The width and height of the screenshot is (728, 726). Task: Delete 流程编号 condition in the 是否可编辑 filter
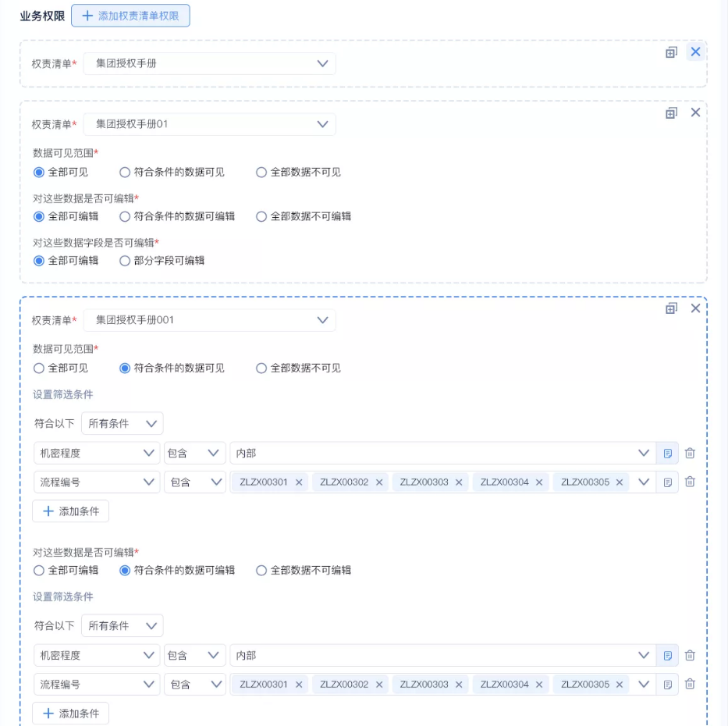tap(690, 685)
